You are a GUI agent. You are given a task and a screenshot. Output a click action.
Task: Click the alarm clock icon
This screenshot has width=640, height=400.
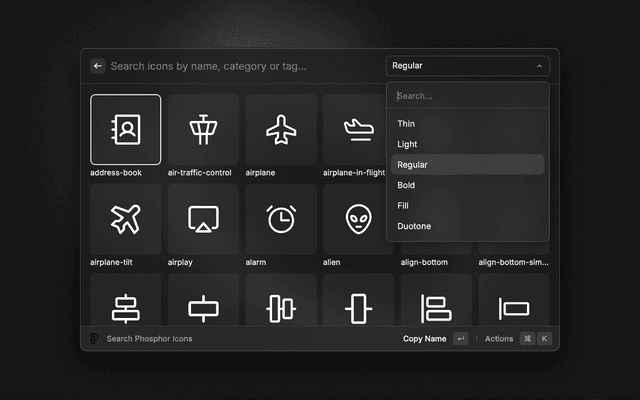click(281, 218)
